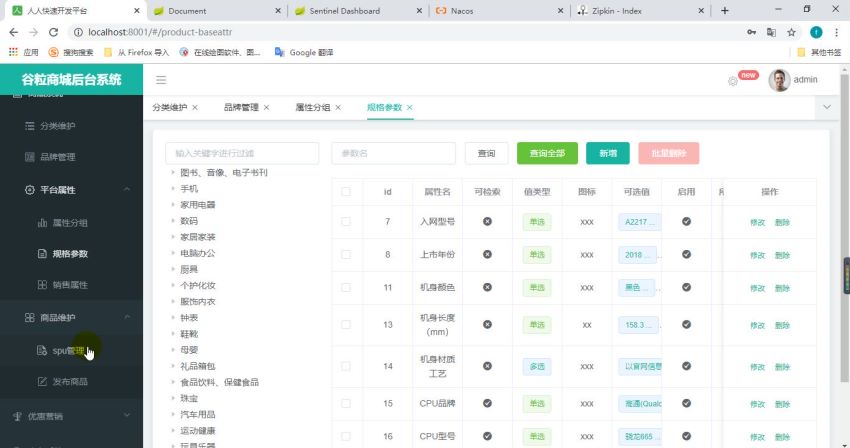The width and height of the screenshot is (850, 448).
Task: Open 发布商品 in the sidebar
Action: (x=69, y=382)
